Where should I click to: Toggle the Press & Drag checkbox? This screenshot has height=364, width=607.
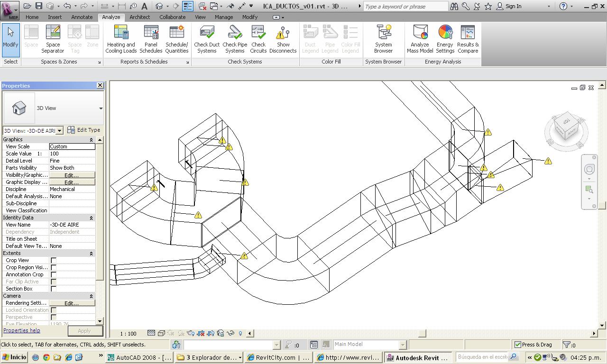pos(518,345)
